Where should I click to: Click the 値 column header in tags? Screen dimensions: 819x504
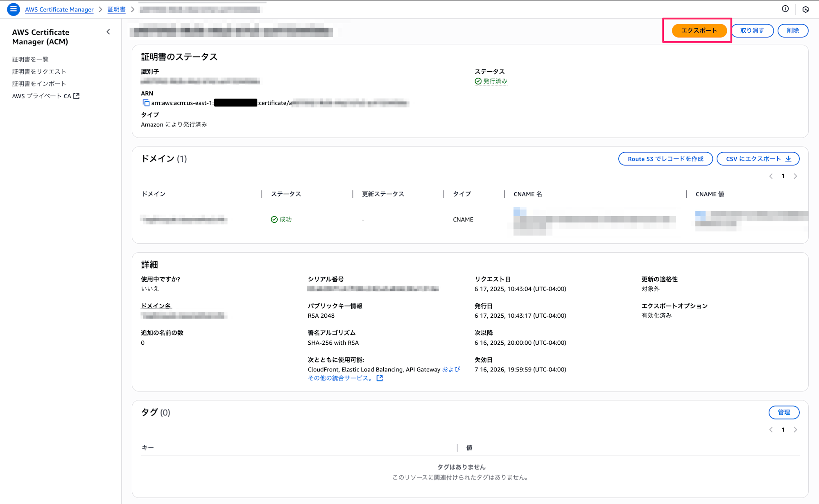pos(469,448)
